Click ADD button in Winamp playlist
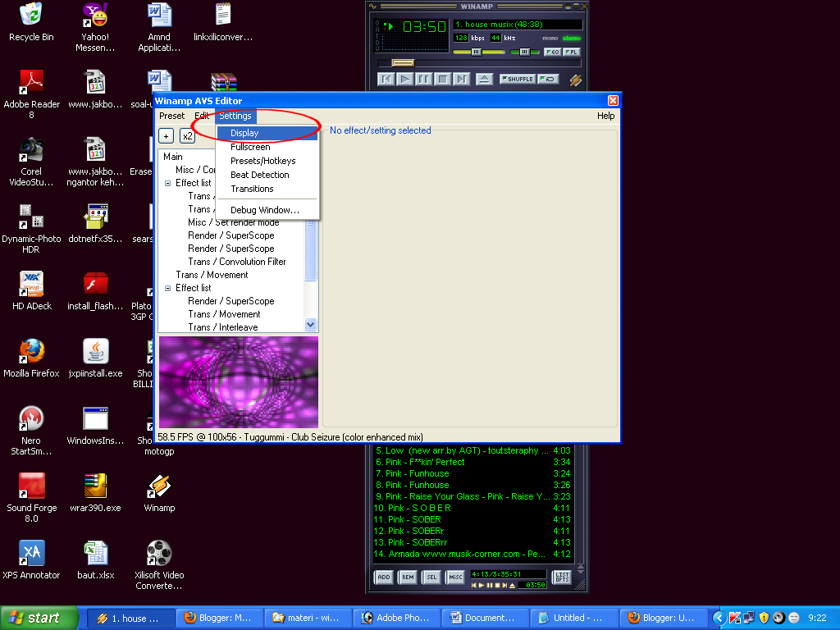 tap(384, 577)
